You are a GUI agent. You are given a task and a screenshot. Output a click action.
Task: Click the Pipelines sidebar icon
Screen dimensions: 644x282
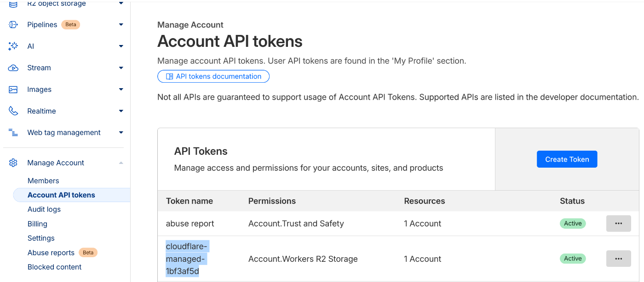point(13,25)
